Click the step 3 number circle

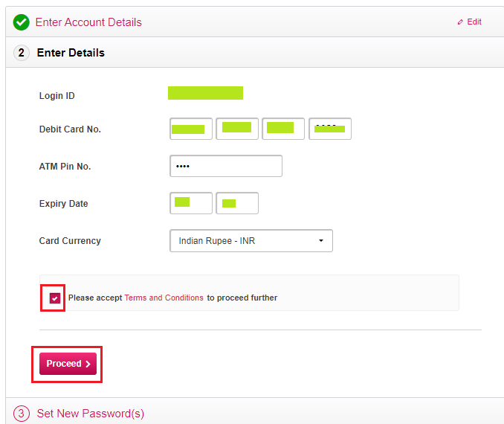pyautogui.click(x=22, y=414)
